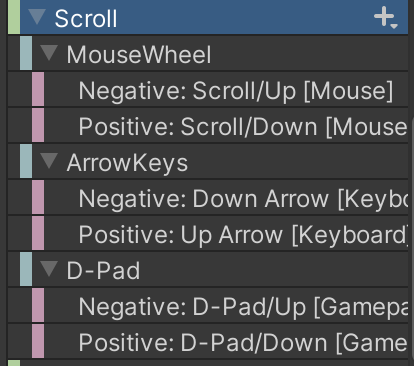Click the pink bar beside Positive: Up Arrow
The height and width of the screenshot is (366, 414).
point(38,233)
